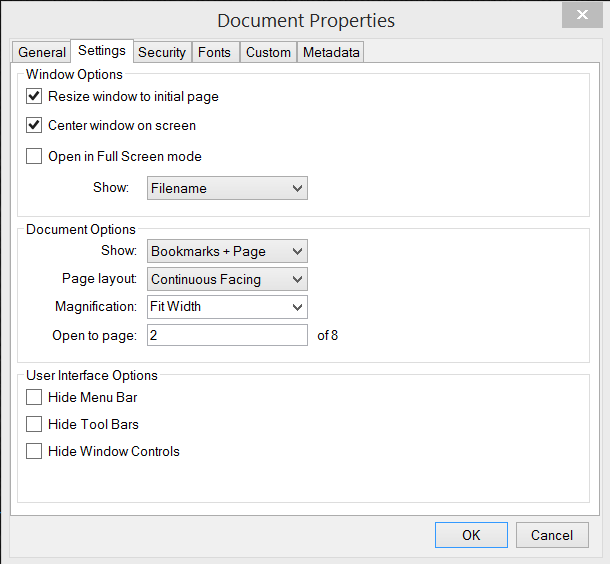Confirm changes with the OK button

tap(471, 535)
